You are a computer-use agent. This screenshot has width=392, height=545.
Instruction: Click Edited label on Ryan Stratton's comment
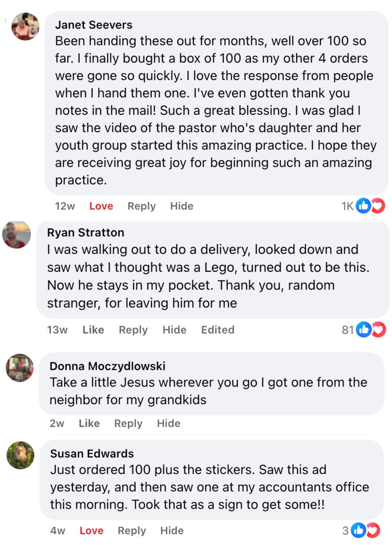coord(218,330)
